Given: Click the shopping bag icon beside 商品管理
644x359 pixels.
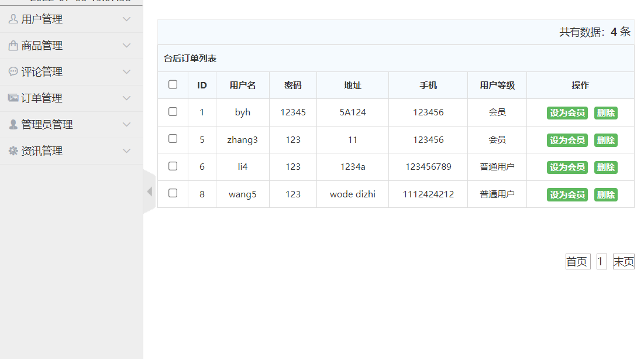Looking at the screenshot, I should (x=13, y=45).
